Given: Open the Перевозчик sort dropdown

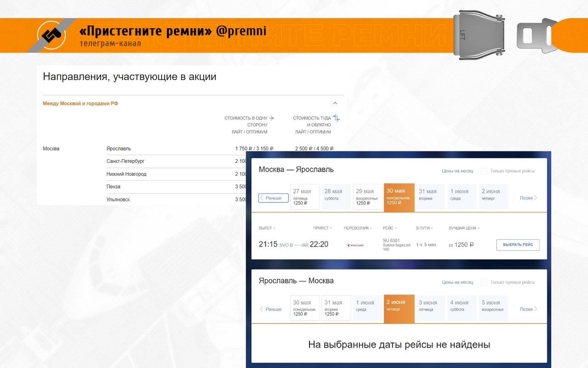Looking at the screenshot, I should click(358, 228).
